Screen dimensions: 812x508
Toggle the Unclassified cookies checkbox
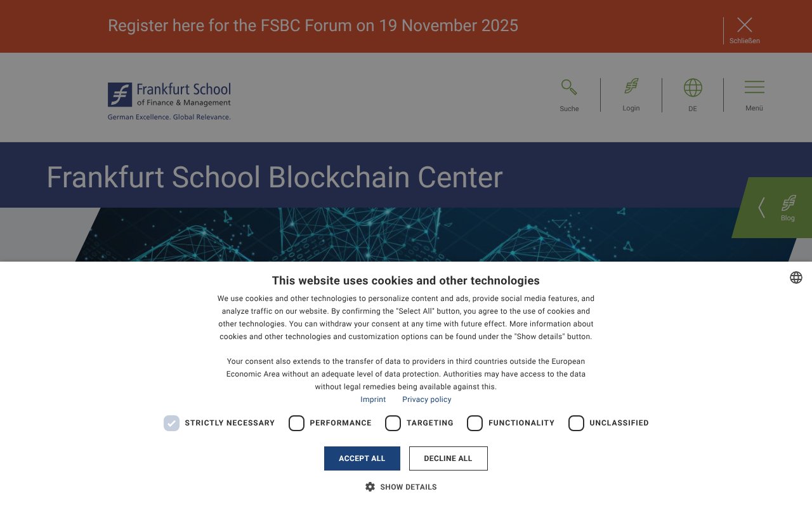pyautogui.click(x=576, y=423)
